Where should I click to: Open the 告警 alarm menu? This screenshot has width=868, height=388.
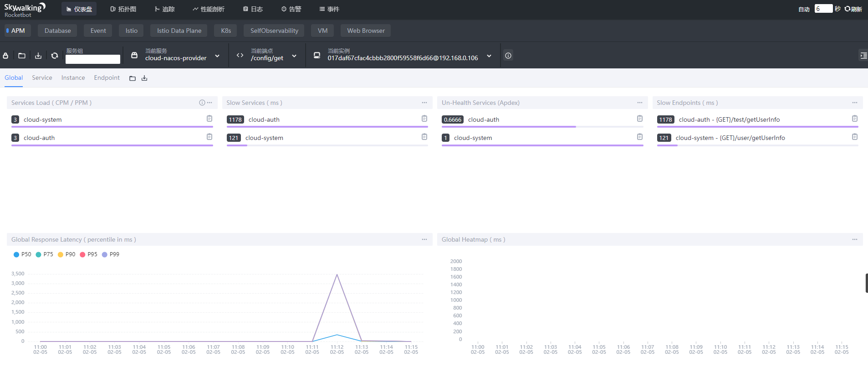pyautogui.click(x=291, y=9)
